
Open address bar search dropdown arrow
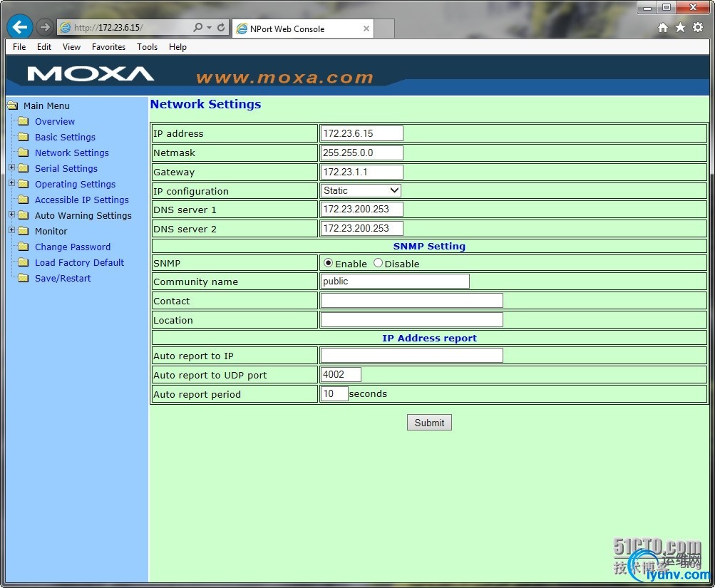(210, 27)
